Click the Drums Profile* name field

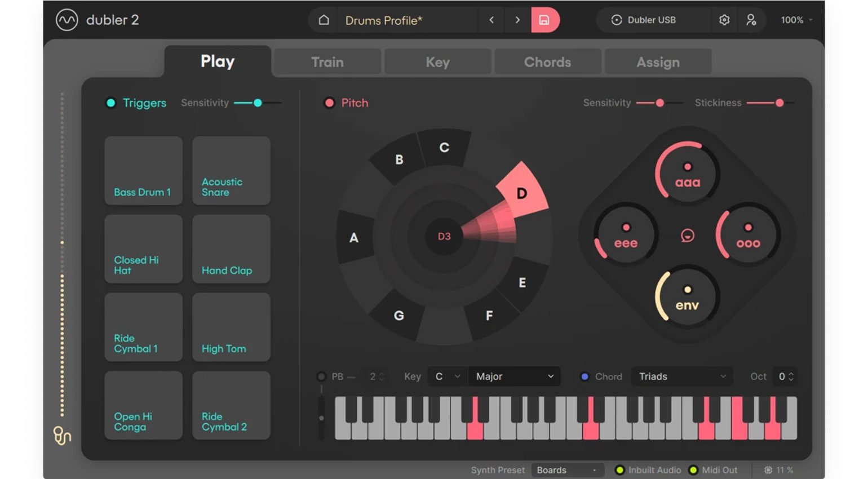408,20
